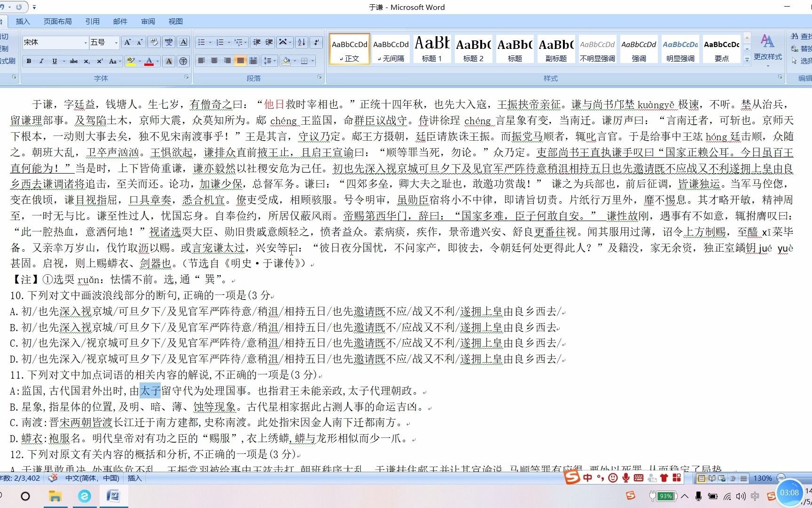Viewport: 812px width, 508px height.
Task: Toggle Bold formatting
Action: 29,61
